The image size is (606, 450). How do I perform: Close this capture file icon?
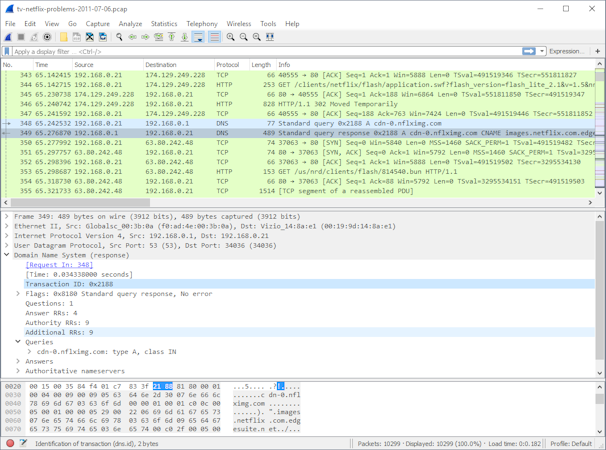(x=90, y=37)
